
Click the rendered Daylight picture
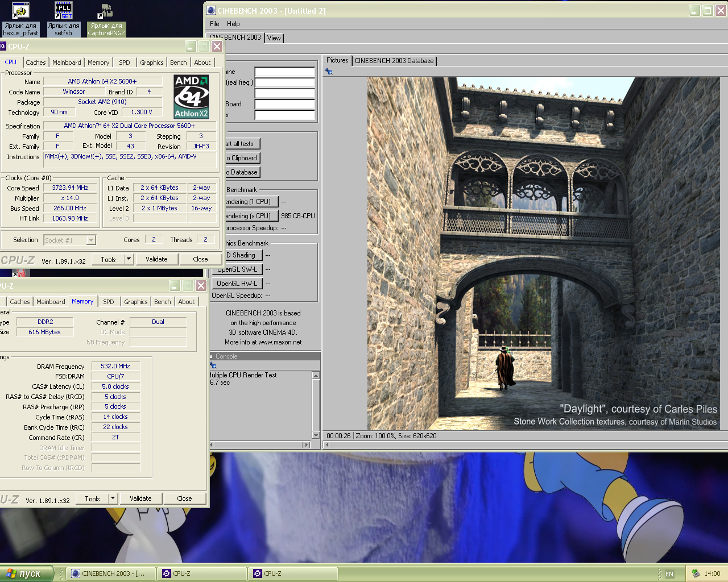click(x=543, y=253)
